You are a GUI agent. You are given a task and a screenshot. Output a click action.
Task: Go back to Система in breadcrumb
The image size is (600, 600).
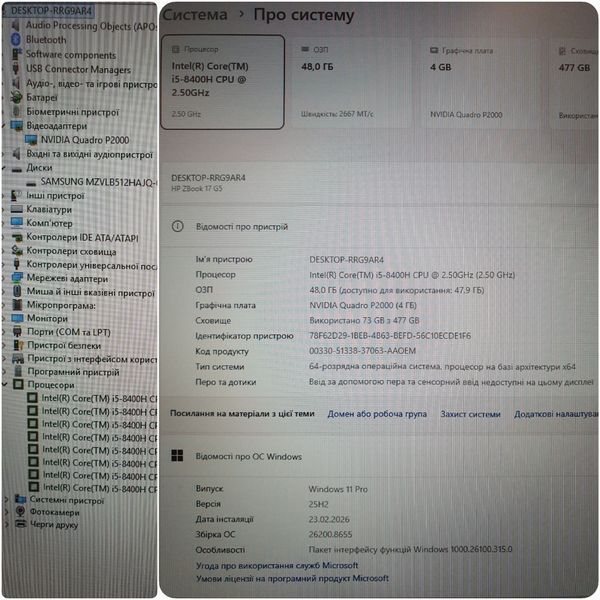[195, 15]
